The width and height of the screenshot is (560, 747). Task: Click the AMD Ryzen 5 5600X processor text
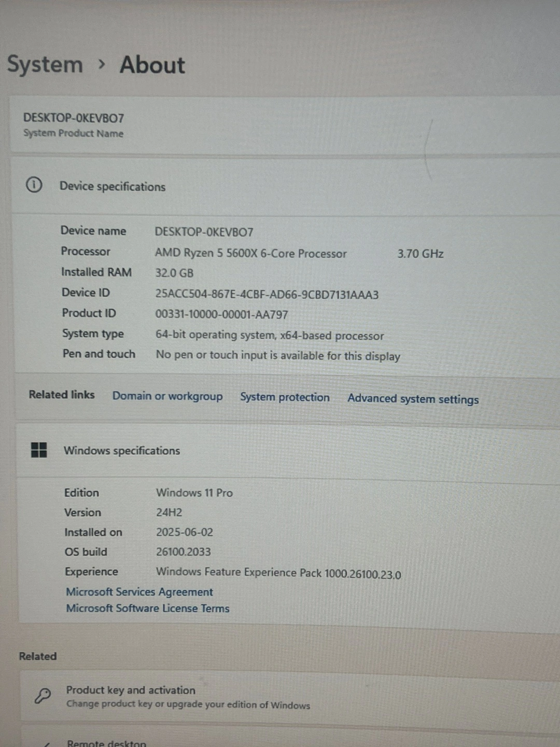click(251, 253)
